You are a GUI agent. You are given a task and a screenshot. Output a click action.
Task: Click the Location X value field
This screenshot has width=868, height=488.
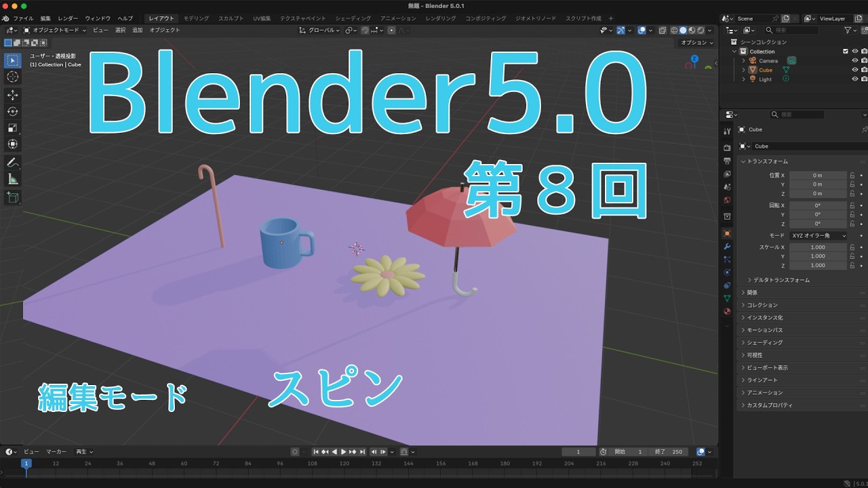click(818, 175)
